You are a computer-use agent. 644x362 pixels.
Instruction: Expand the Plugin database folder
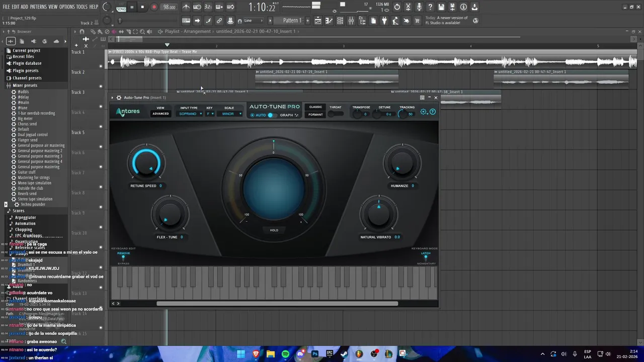27,63
